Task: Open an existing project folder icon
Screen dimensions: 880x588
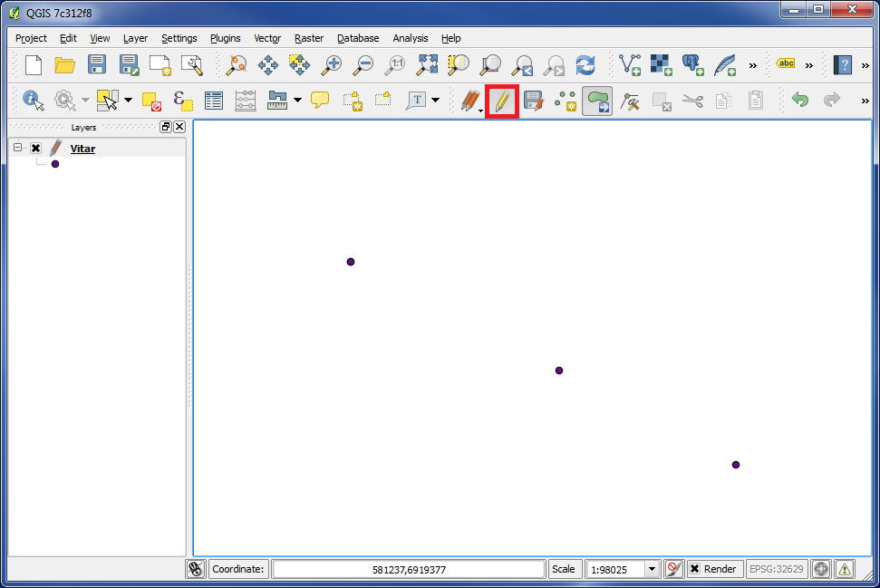Action: pyautogui.click(x=65, y=65)
